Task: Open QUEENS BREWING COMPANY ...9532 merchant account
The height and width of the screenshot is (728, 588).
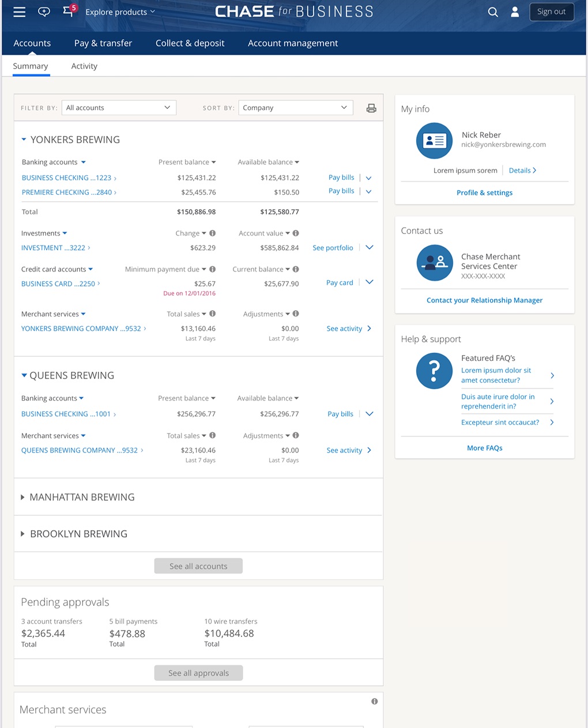Action: pos(82,450)
